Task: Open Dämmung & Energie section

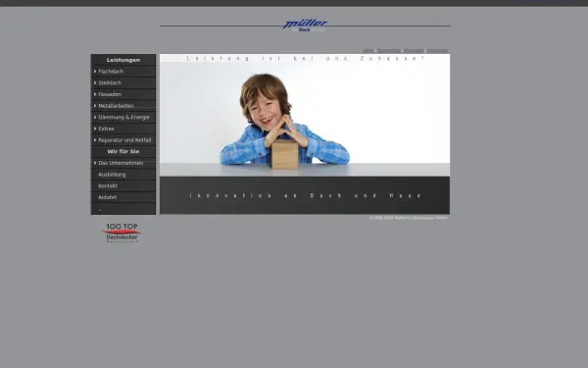Action: tap(123, 117)
